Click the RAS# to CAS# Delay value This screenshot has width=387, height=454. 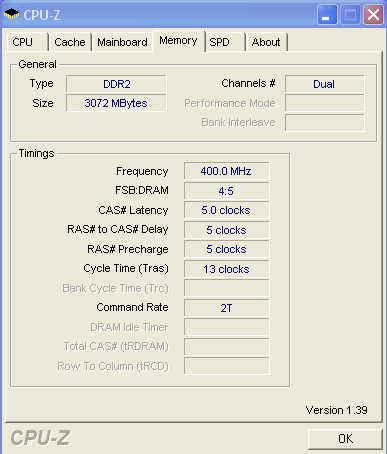[x=226, y=230]
